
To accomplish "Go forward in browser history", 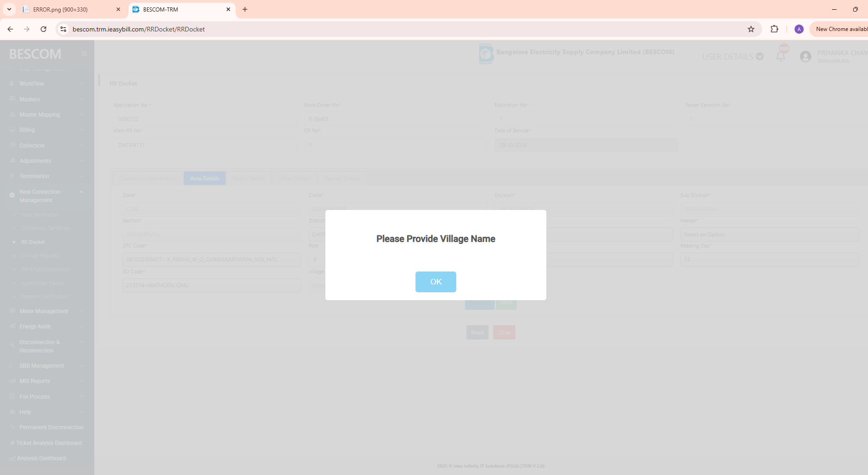I will click(27, 29).
